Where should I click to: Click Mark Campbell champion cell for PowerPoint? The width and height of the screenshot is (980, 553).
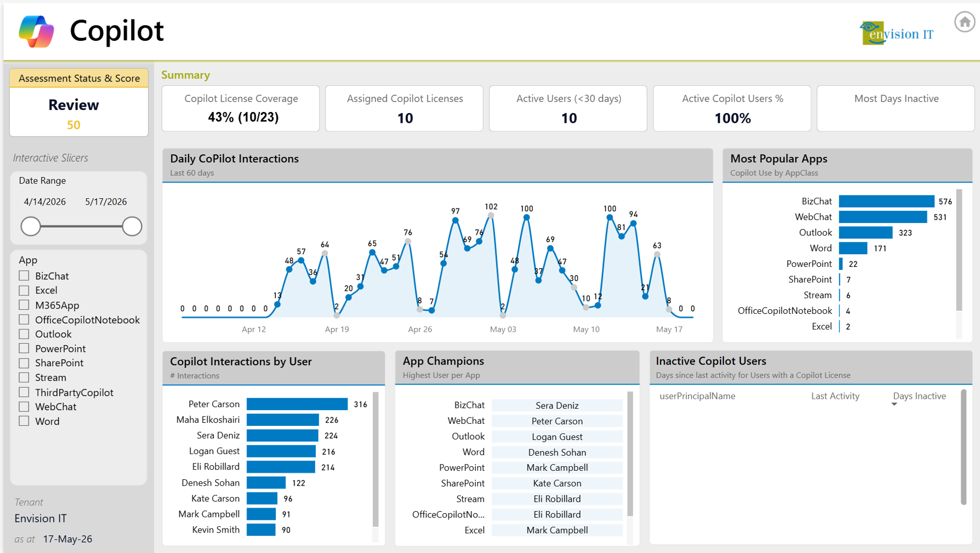557,468
